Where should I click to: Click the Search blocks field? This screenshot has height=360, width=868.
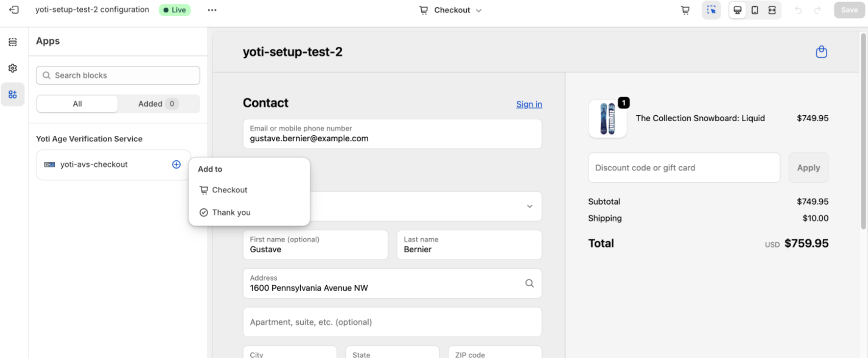118,75
